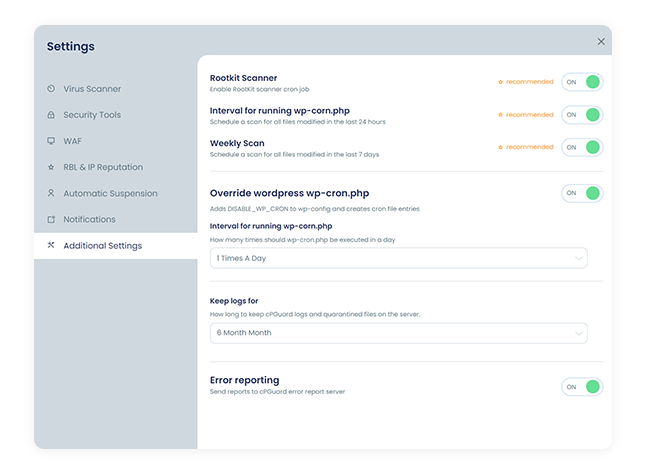
Task: Click the Additional Settings tools icon
Action: tap(51, 245)
